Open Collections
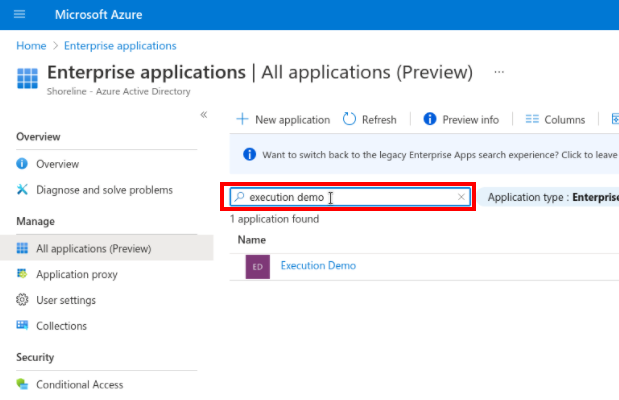Image resolution: width=619 pixels, height=400 pixels. point(62,326)
